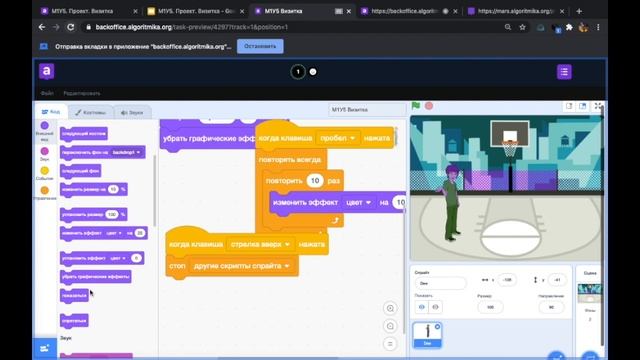Click the choose sprite round button
This screenshot has width=640, height=360.
click(557, 356)
